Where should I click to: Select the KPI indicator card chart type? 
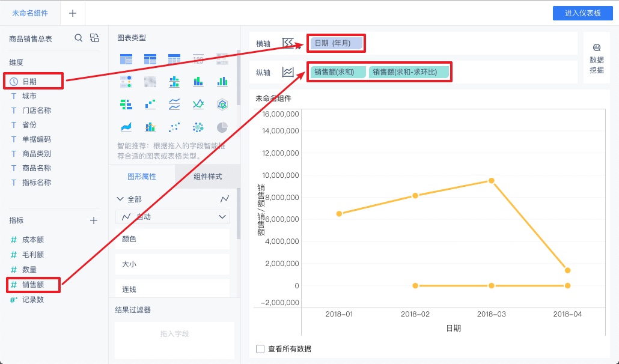tap(198, 58)
